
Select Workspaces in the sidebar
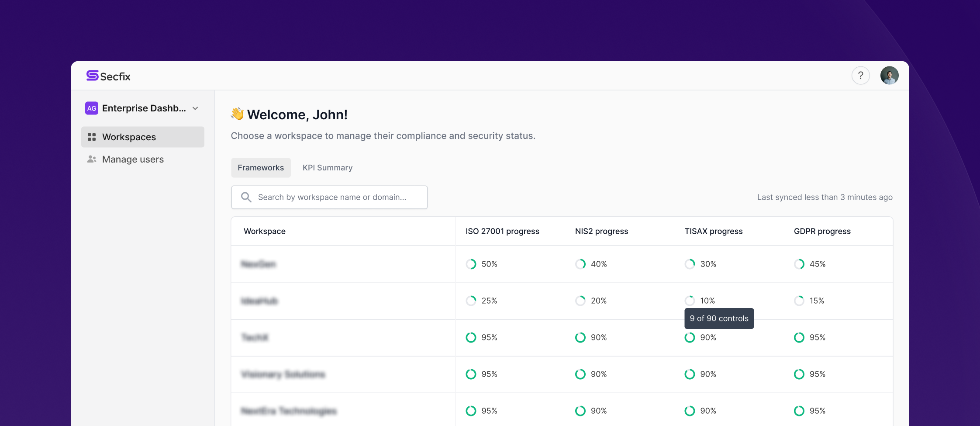tap(143, 137)
